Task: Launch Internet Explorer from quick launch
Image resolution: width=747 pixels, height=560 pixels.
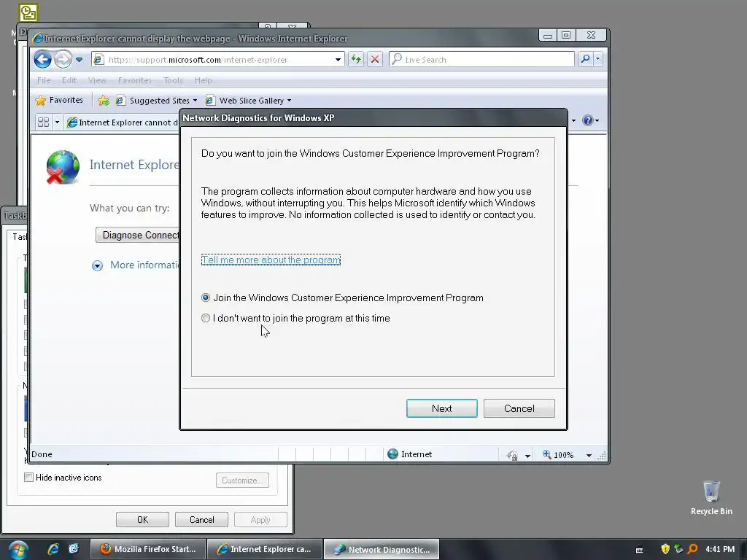Action: [53, 549]
